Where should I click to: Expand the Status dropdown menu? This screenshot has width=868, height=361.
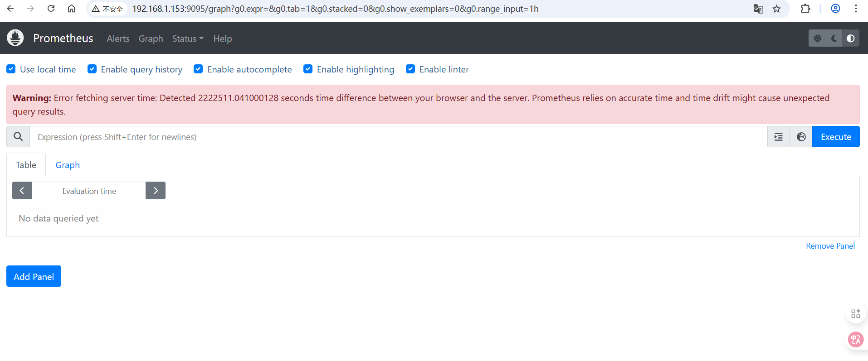tap(188, 39)
